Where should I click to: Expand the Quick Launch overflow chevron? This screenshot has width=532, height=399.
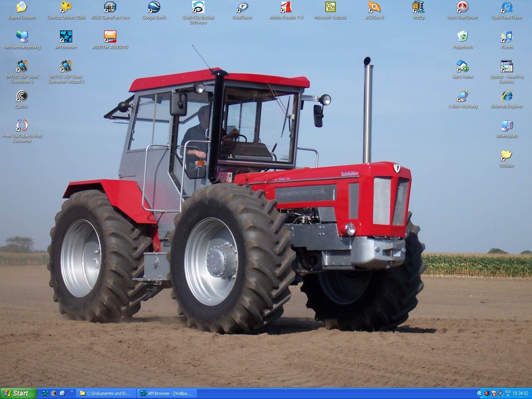pyautogui.click(x=71, y=391)
